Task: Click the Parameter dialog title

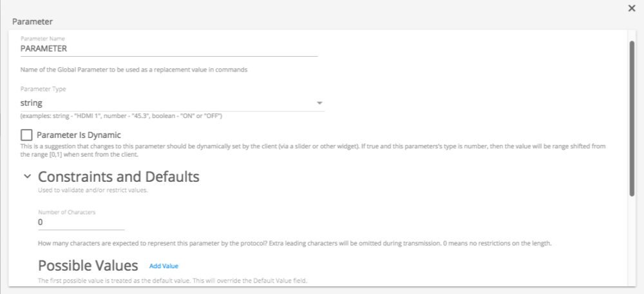Action: [x=33, y=21]
